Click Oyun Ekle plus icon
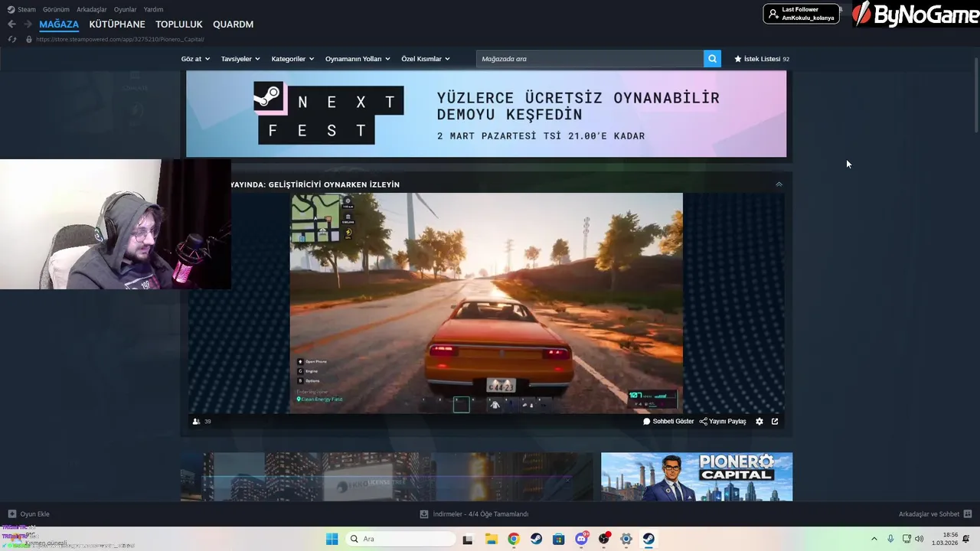Viewport: 980px width, 551px height. (11, 514)
